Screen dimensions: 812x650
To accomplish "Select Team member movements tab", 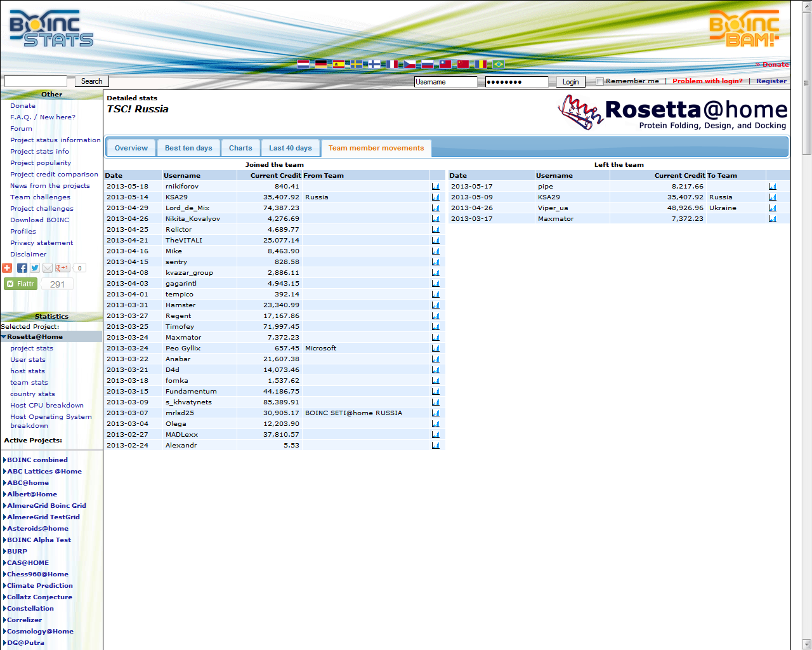I will click(x=376, y=148).
